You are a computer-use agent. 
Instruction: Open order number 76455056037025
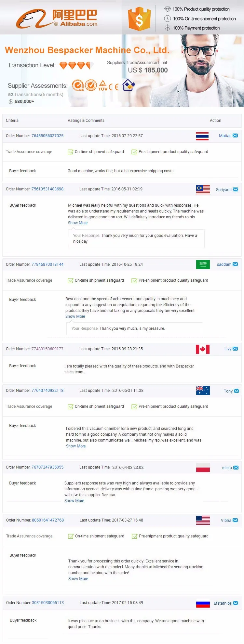click(47, 136)
